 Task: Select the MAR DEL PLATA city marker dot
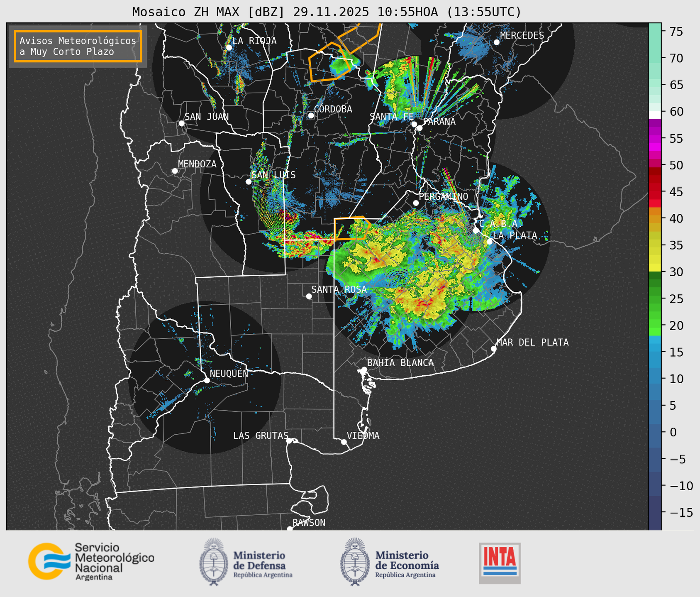(x=493, y=349)
